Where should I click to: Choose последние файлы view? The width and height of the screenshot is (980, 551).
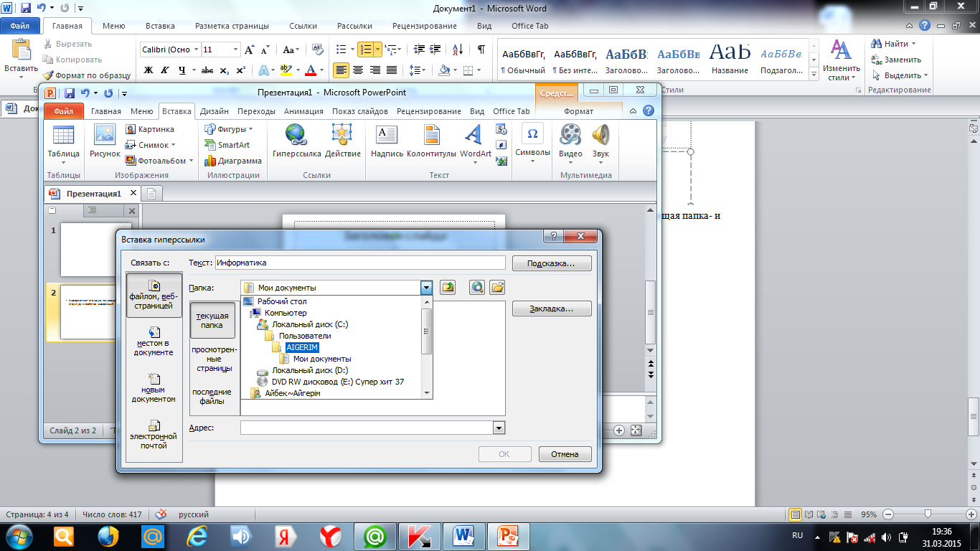212,396
